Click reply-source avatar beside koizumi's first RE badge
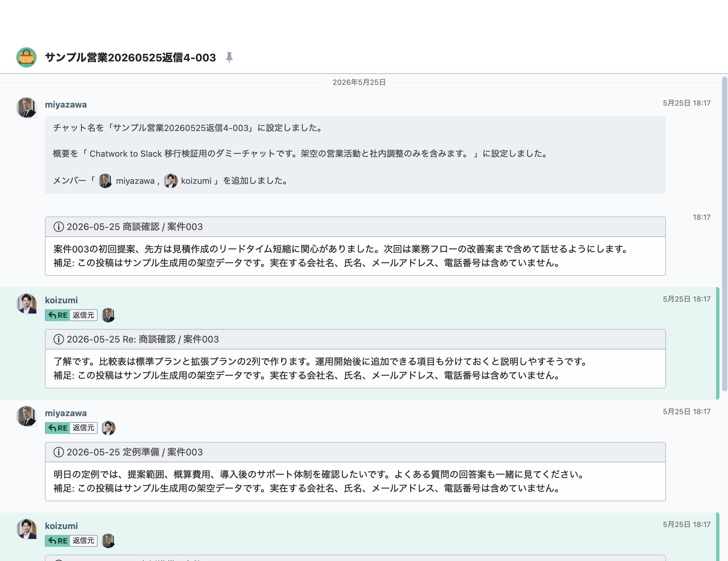The image size is (728, 561). [108, 315]
